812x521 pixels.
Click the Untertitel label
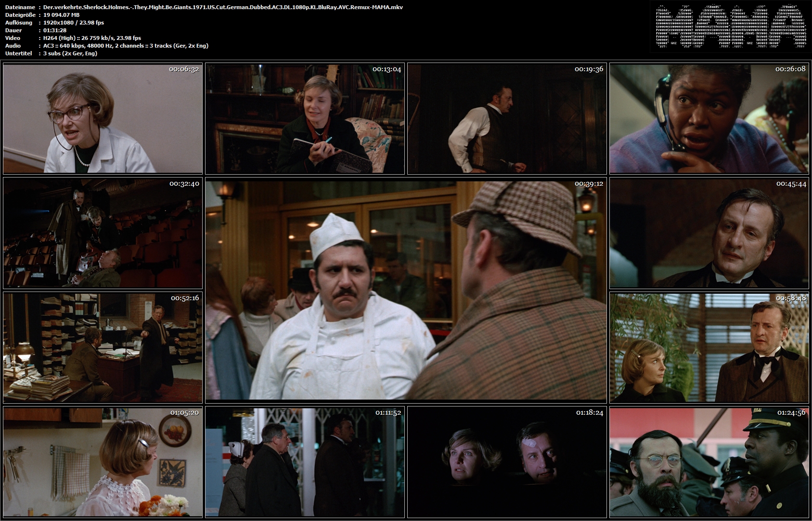pos(18,53)
